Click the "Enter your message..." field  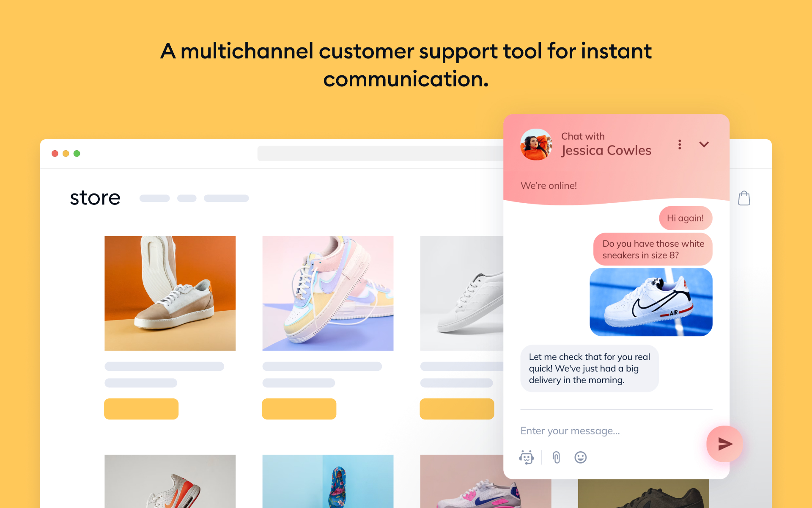609,431
